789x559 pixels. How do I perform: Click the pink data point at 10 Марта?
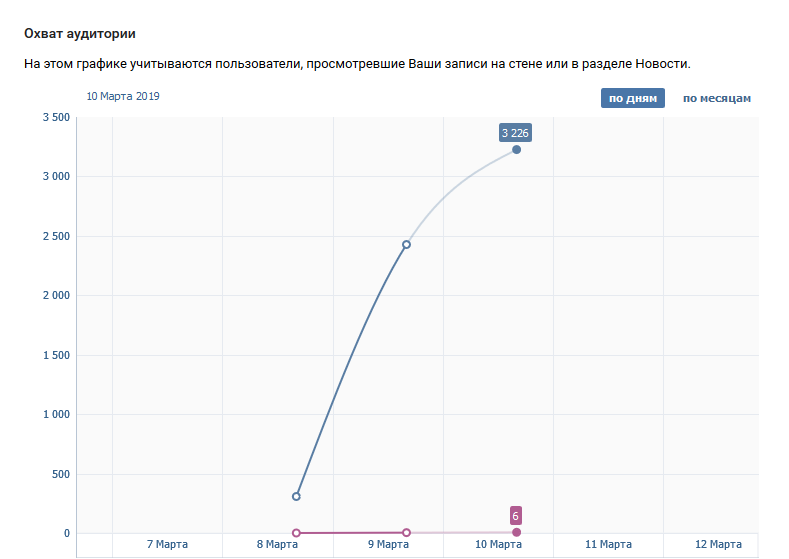(x=516, y=532)
